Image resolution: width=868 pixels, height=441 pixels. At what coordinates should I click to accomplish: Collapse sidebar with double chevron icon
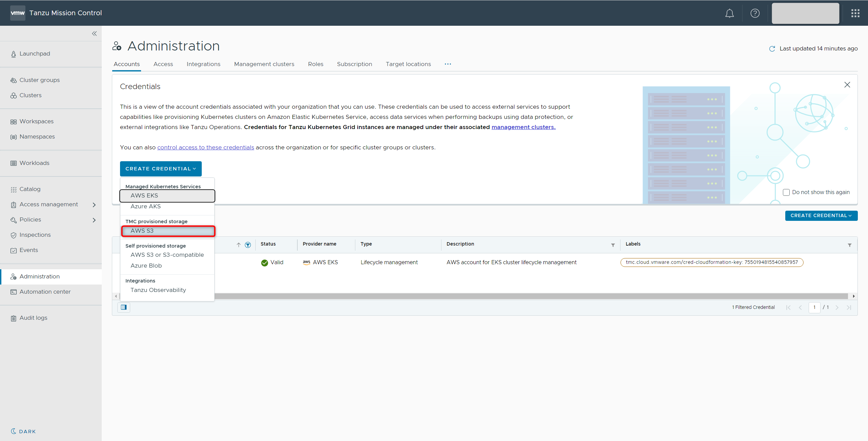94,34
